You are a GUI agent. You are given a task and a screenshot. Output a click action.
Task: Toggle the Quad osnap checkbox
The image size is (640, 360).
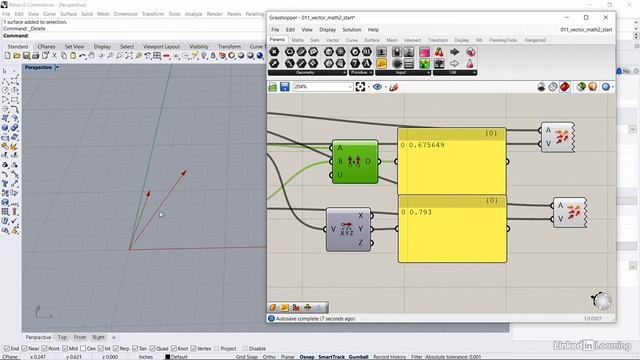coord(152,349)
